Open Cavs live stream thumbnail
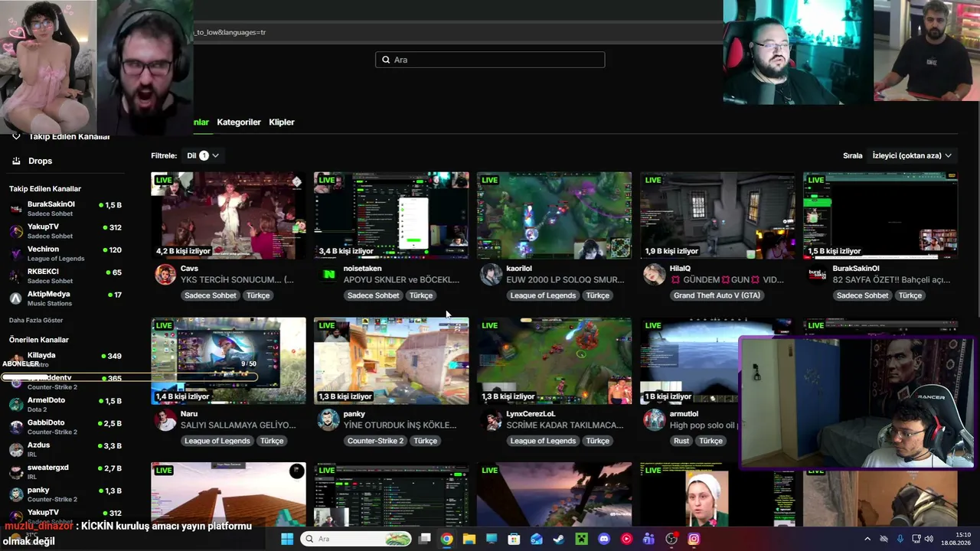Screen dimensions: 980x551 click(x=228, y=215)
